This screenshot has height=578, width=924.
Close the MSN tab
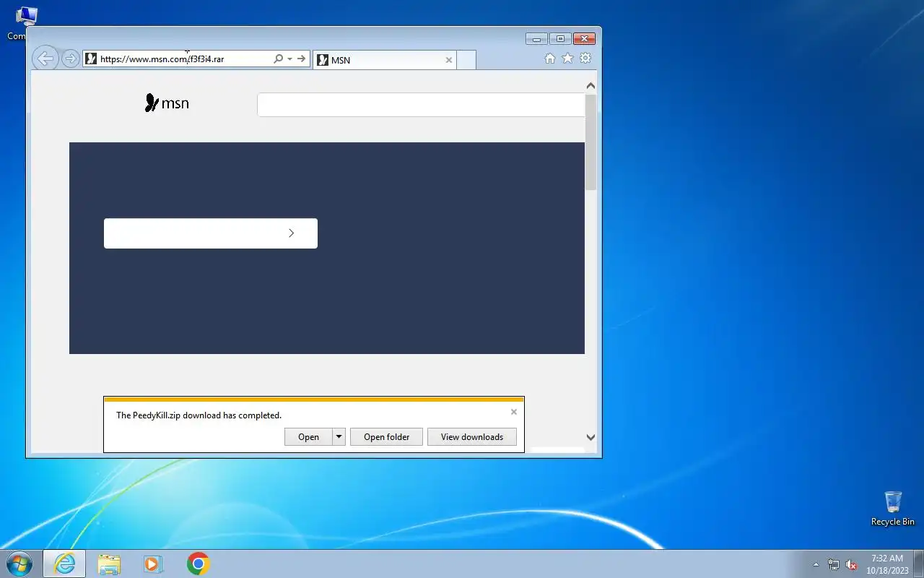click(449, 60)
